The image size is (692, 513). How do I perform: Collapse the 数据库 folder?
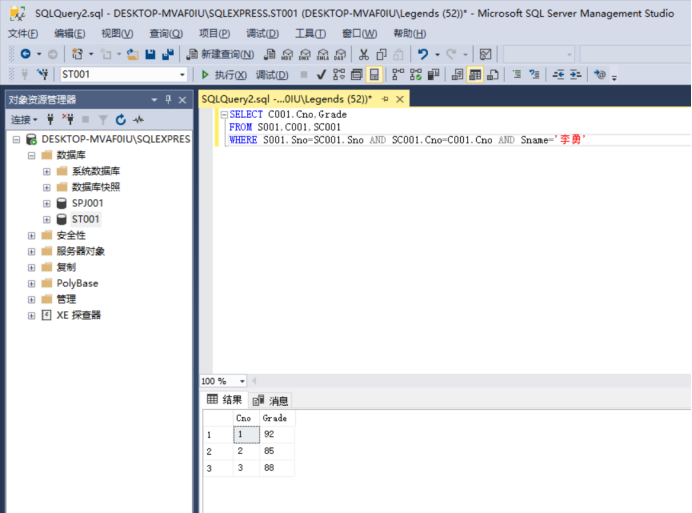point(31,155)
